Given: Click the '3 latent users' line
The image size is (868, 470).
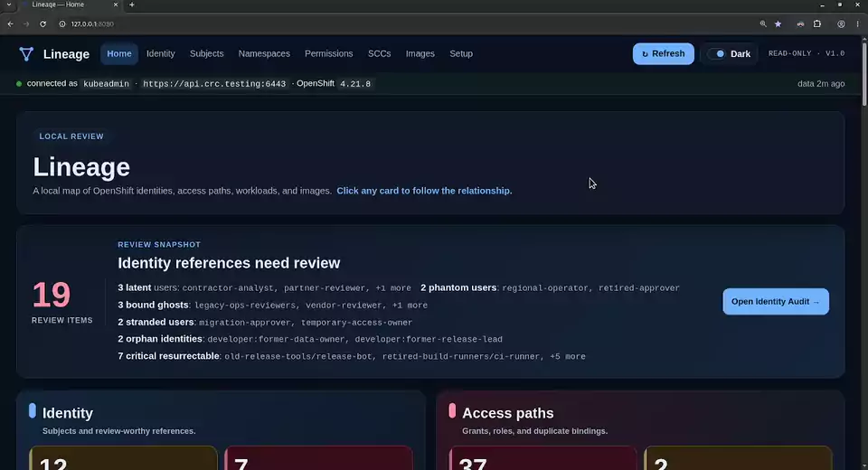Looking at the screenshot, I should (x=264, y=287).
